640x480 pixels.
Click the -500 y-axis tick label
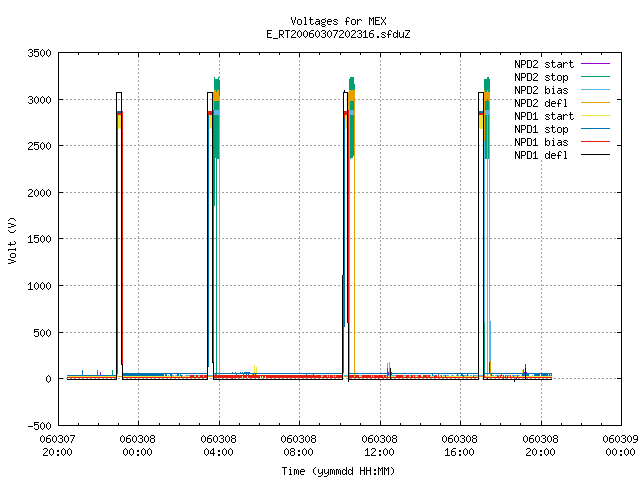(39, 427)
